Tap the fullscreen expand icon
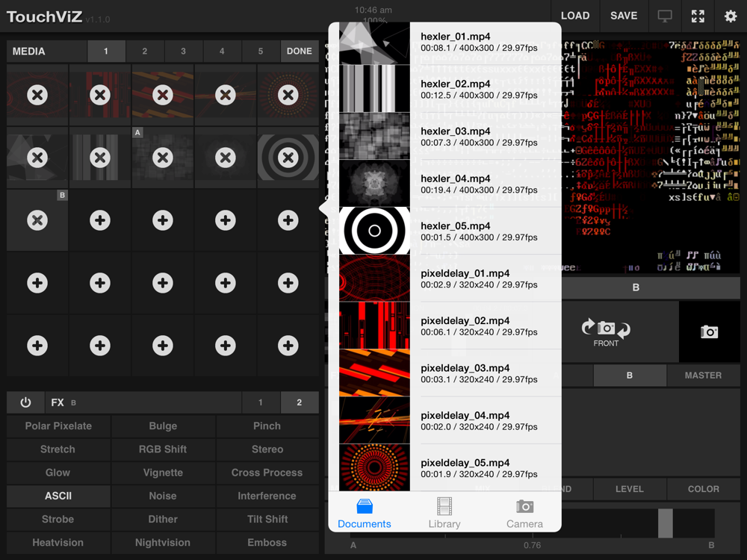 [x=698, y=16]
